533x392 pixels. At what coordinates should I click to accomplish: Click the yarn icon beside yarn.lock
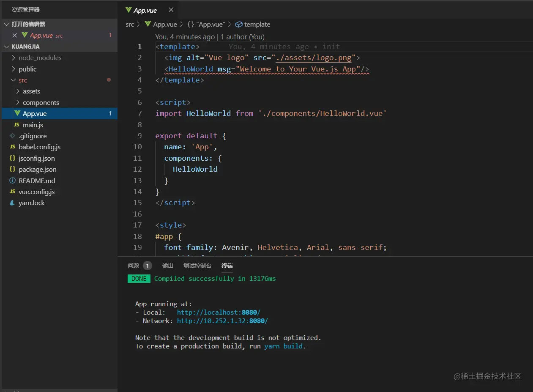coord(12,203)
